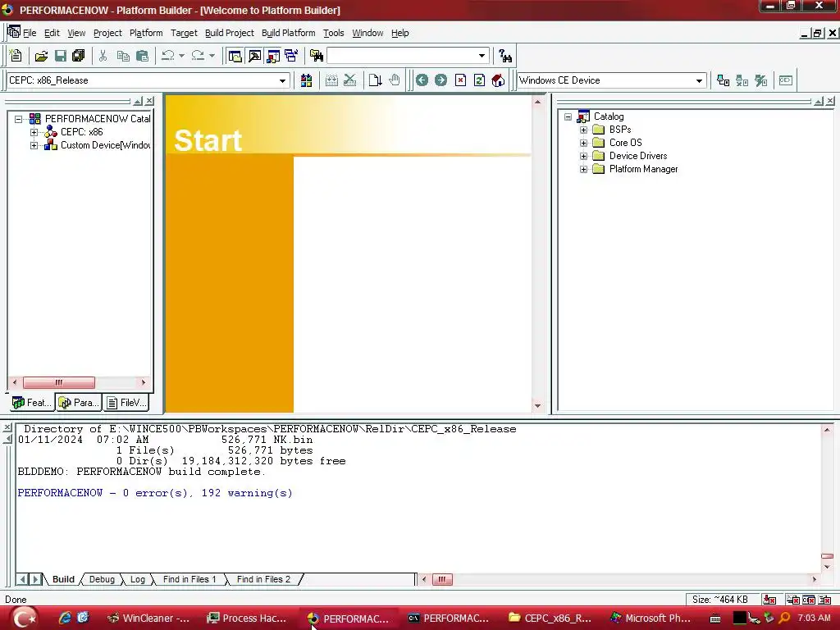Open the CEPC: x86_Release configuration dropdown
Screen dimensions: 840x630
coord(282,81)
